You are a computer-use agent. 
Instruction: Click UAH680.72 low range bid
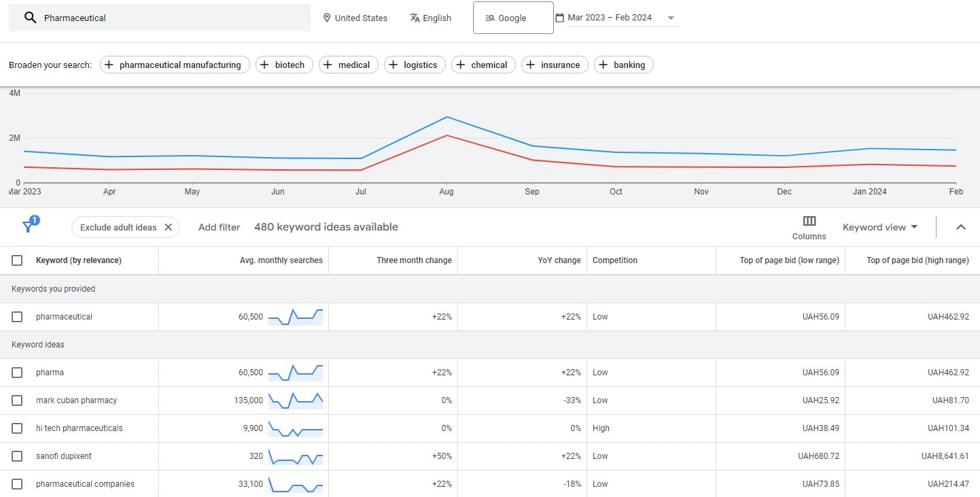(x=819, y=456)
